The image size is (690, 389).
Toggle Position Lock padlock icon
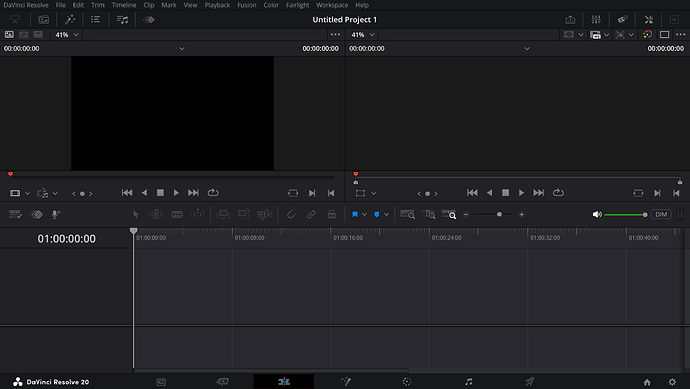pyautogui.click(x=331, y=214)
